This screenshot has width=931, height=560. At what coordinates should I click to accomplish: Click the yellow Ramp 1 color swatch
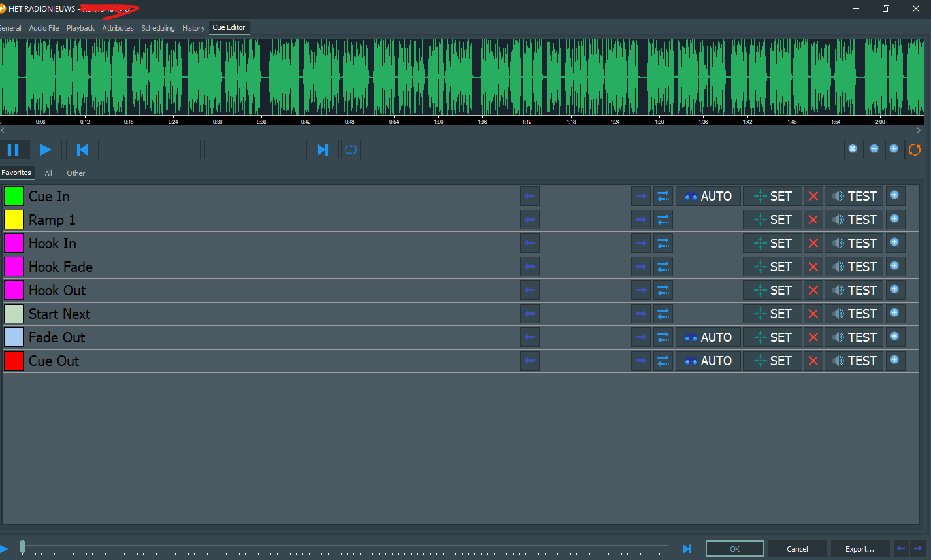point(14,220)
